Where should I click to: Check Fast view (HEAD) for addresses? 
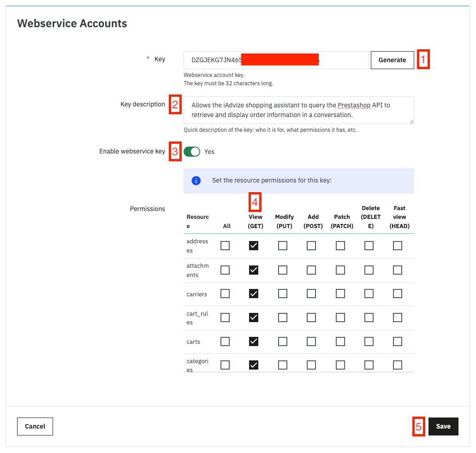(398, 246)
